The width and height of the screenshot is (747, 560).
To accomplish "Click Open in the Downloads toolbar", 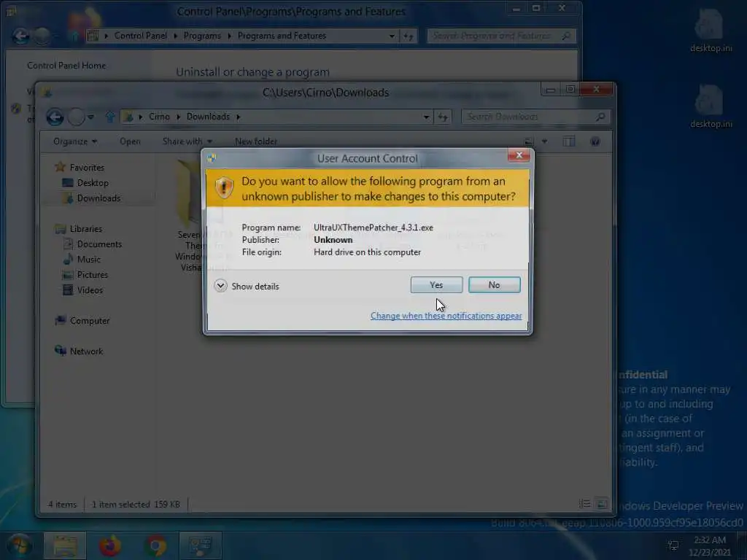I will point(130,141).
